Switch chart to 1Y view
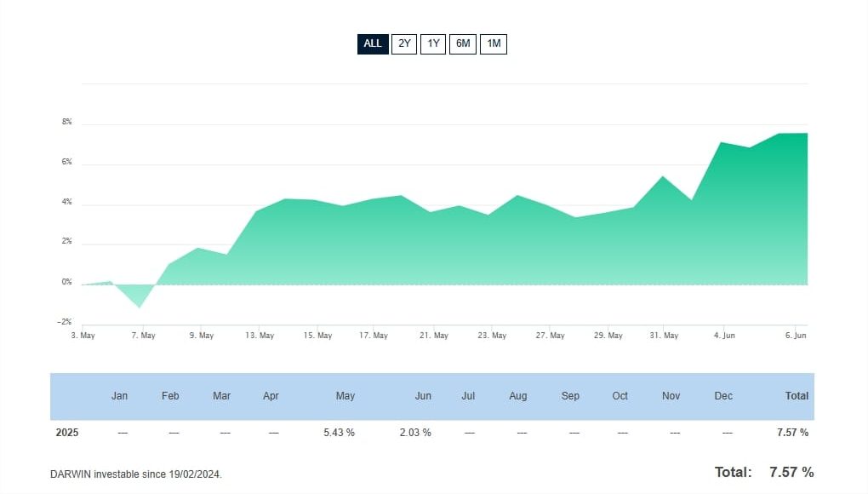The height and width of the screenshot is (494, 868). point(432,43)
